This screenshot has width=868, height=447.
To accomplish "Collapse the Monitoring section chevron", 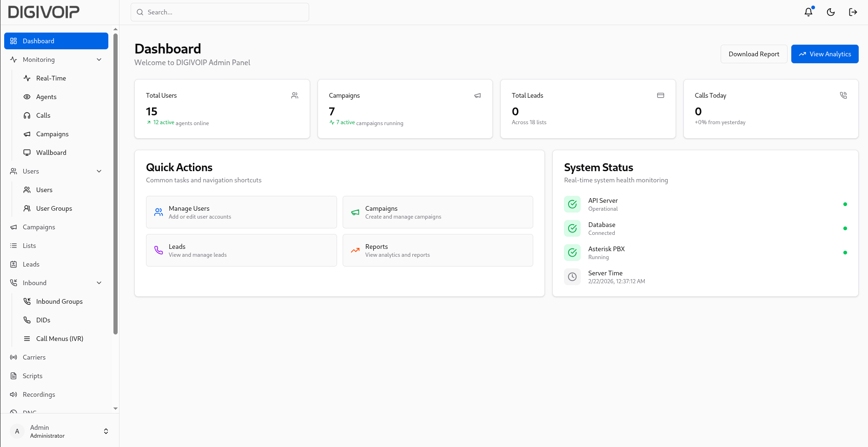I will [99, 60].
